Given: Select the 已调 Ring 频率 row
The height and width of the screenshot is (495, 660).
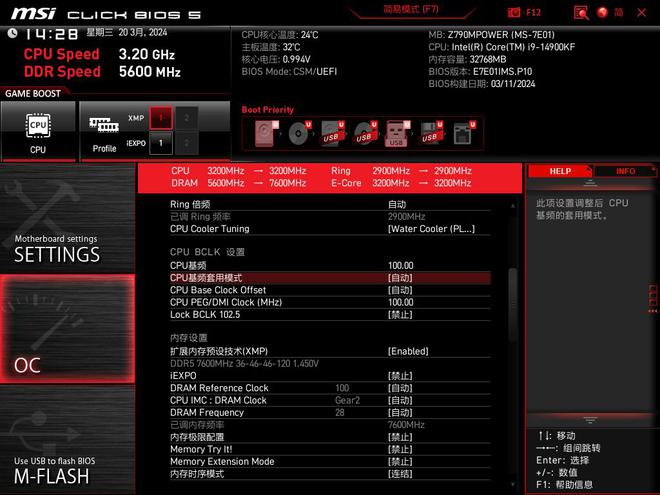Looking at the screenshot, I should [x=330, y=217].
